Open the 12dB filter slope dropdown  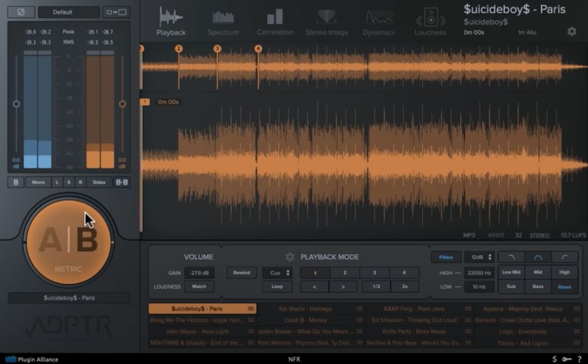pos(479,257)
